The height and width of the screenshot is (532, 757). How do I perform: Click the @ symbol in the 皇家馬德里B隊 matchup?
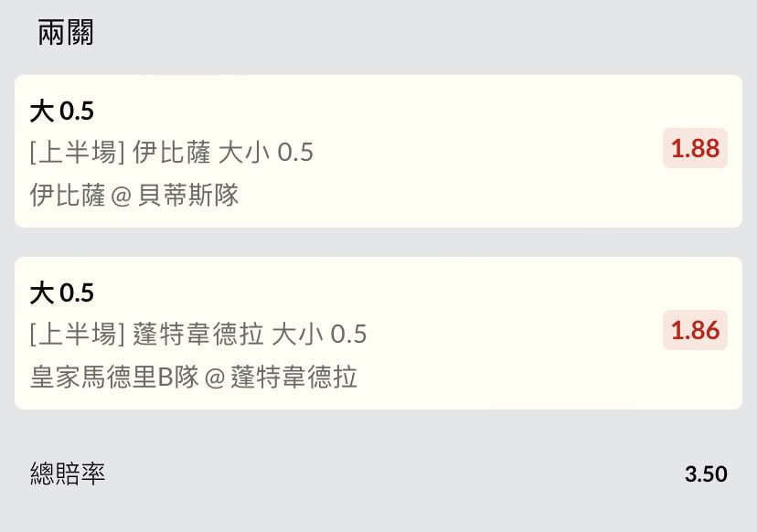tap(215, 378)
